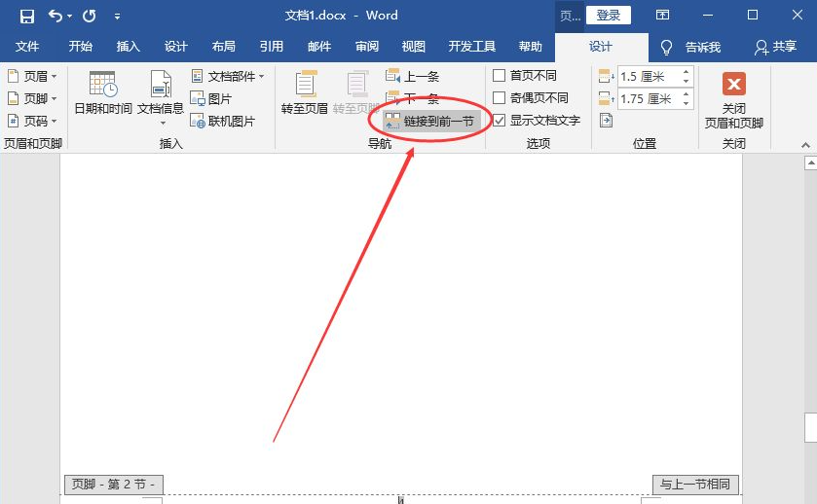Screen dimensions: 817x504
Task: Uncheck 显示文档文字 checkbox
Action: pos(500,121)
